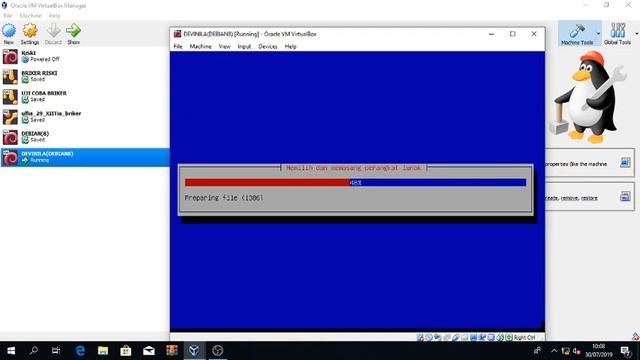640x360 pixels.
Task: Open File menu in VirtualBox Manager
Action: click(x=7, y=16)
